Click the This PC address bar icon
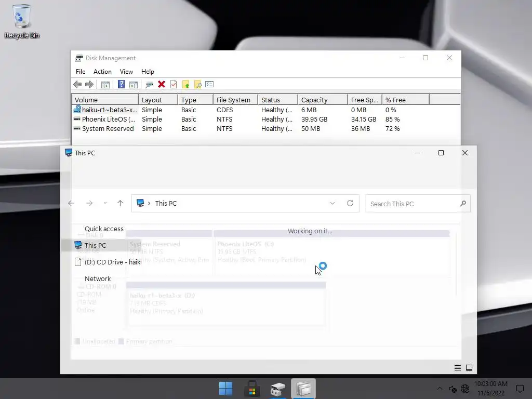 click(x=140, y=203)
